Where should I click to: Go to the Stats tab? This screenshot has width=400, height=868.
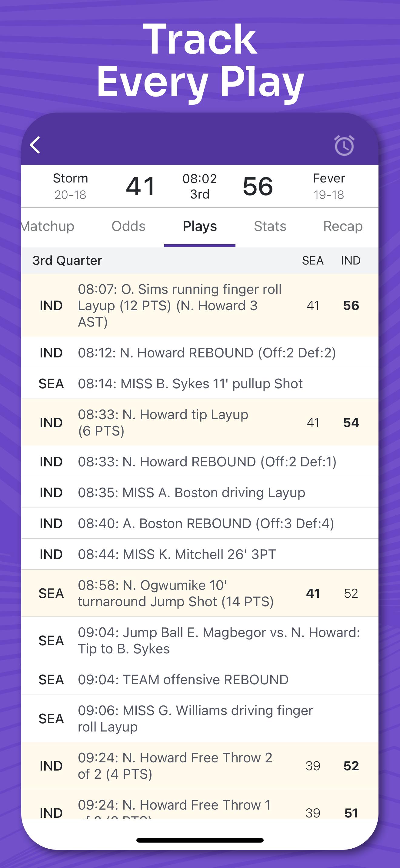[270, 226]
